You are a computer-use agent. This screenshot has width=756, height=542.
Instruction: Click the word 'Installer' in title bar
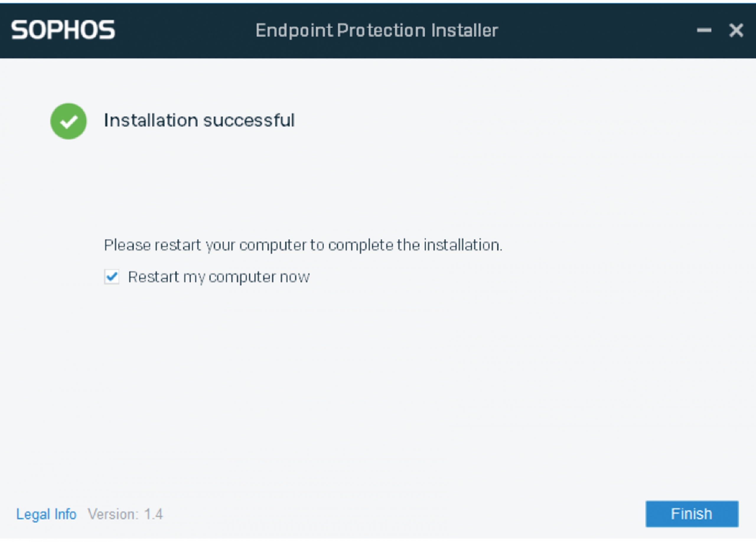click(465, 30)
